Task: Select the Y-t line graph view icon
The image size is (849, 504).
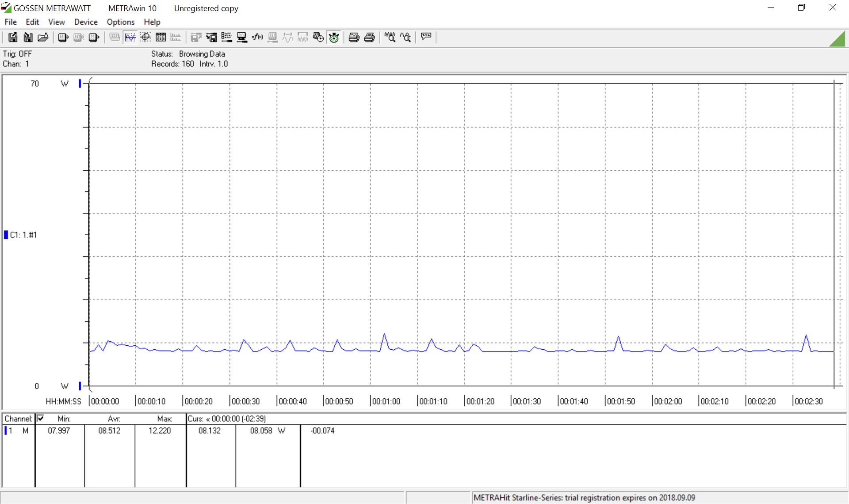Action: point(130,37)
